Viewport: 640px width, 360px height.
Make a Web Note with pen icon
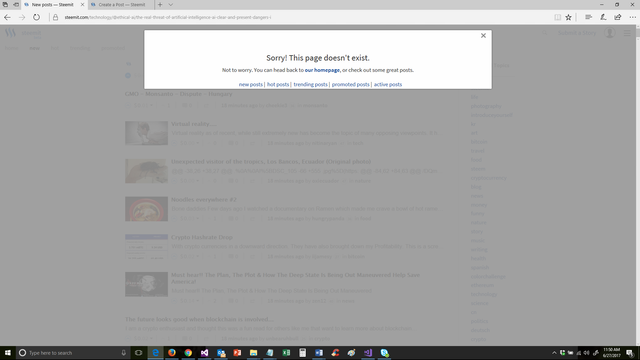tap(603, 17)
